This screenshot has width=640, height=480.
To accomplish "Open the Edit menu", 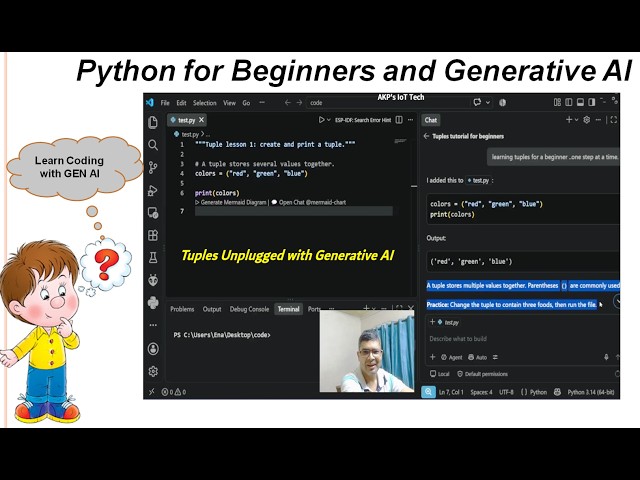I will pyautogui.click(x=181, y=103).
